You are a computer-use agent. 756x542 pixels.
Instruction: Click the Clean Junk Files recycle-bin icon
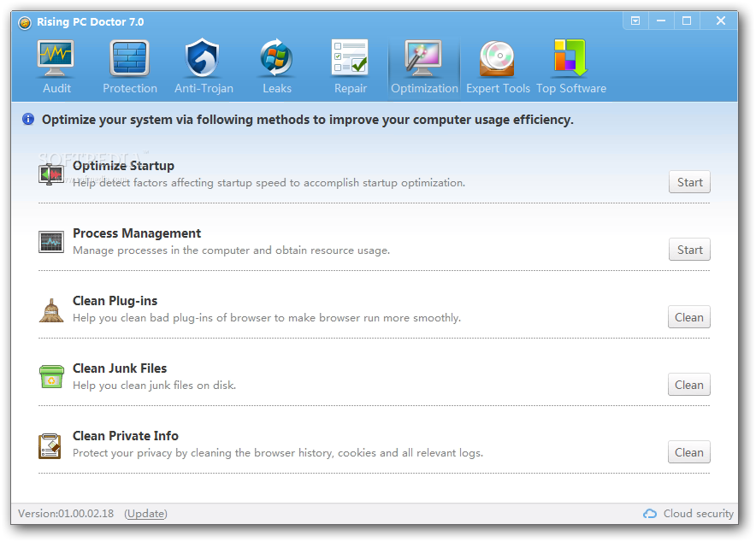tap(51, 377)
